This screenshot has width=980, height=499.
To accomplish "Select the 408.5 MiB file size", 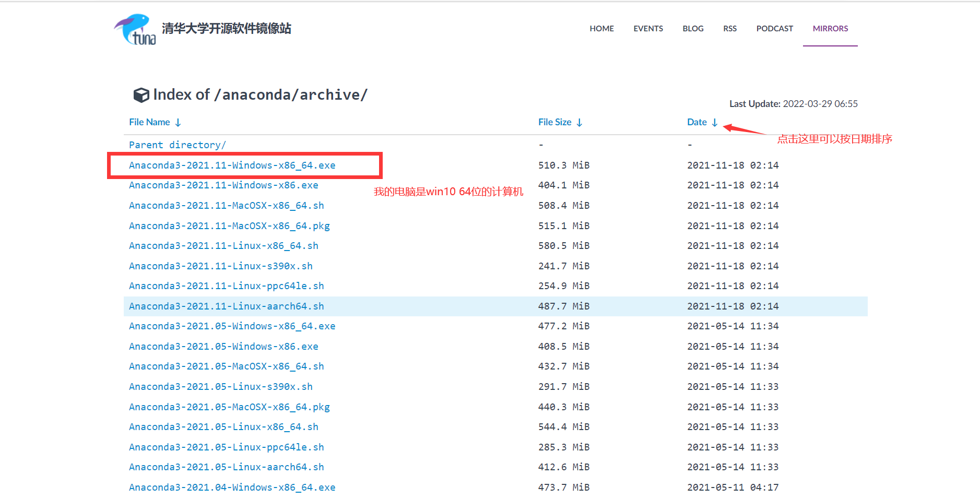I will pos(564,347).
